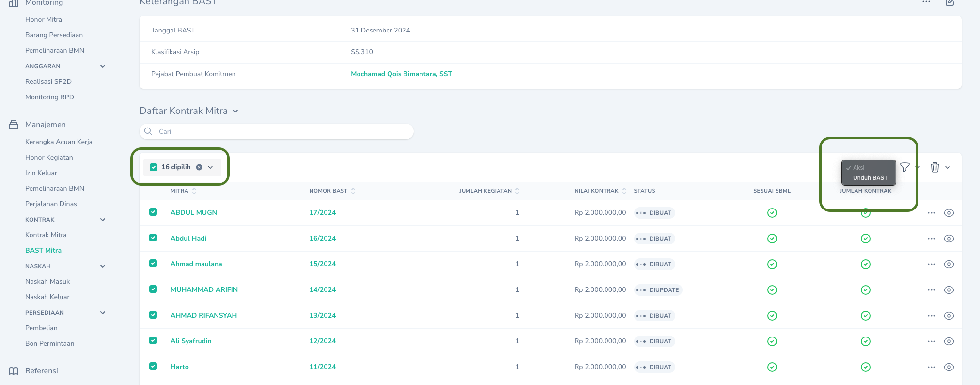Open Keterangan BAST three-dot menu

tap(926, 2)
